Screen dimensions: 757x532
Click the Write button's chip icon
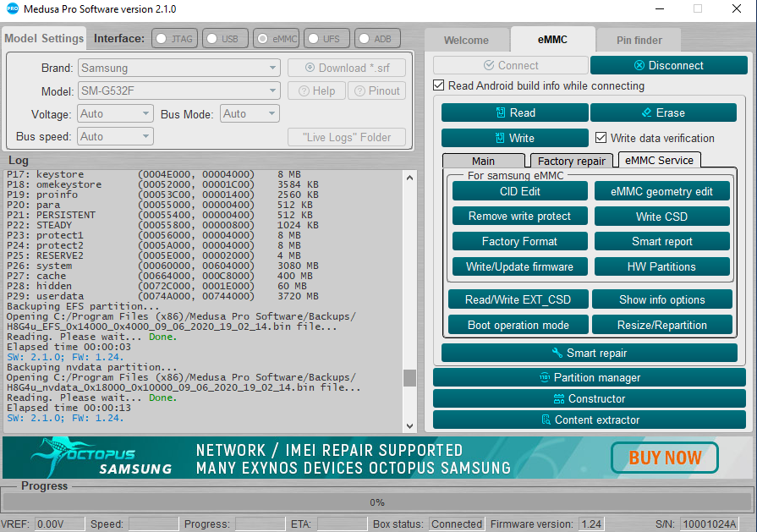pos(500,138)
